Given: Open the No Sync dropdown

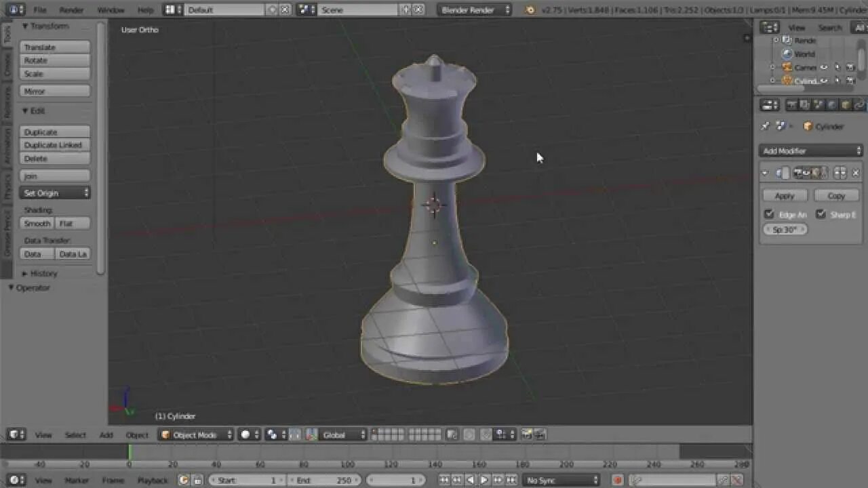Looking at the screenshot, I should point(561,480).
